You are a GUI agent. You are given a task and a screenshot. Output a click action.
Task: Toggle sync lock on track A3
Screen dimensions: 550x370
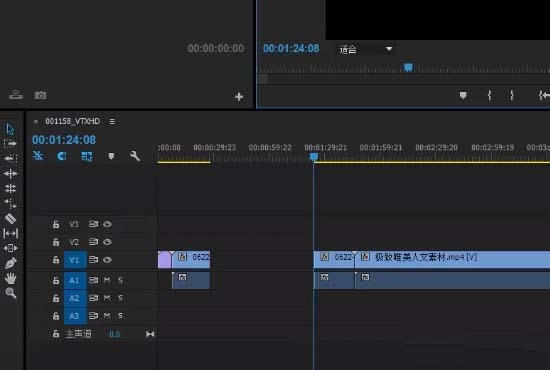click(93, 316)
